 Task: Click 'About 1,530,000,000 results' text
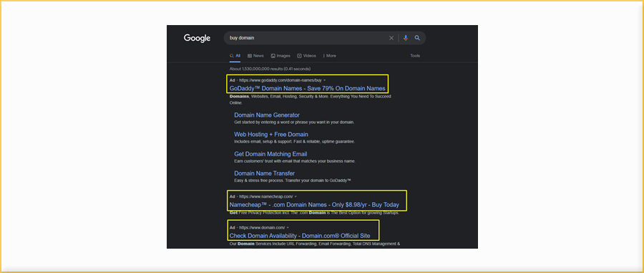point(270,69)
